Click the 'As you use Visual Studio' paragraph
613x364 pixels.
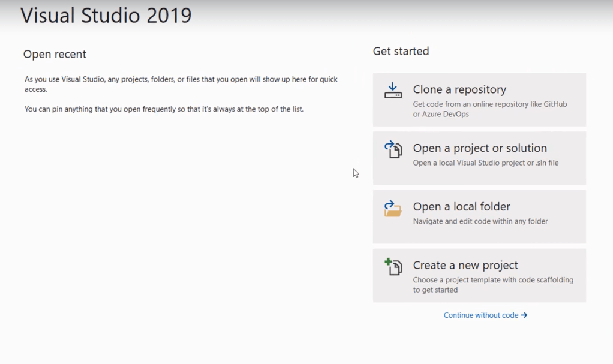(x=181, y=84)
